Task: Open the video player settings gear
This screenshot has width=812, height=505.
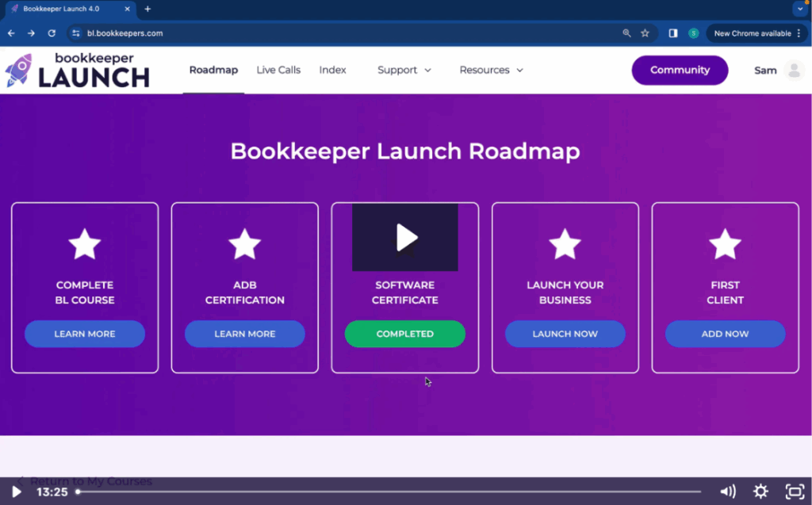Action: [x=760, y=492]
